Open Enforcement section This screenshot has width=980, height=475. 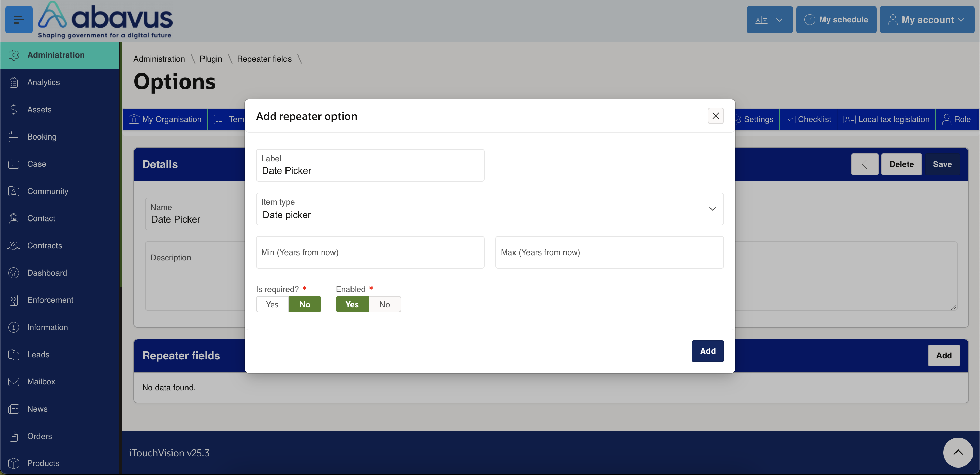pos(60,300)
